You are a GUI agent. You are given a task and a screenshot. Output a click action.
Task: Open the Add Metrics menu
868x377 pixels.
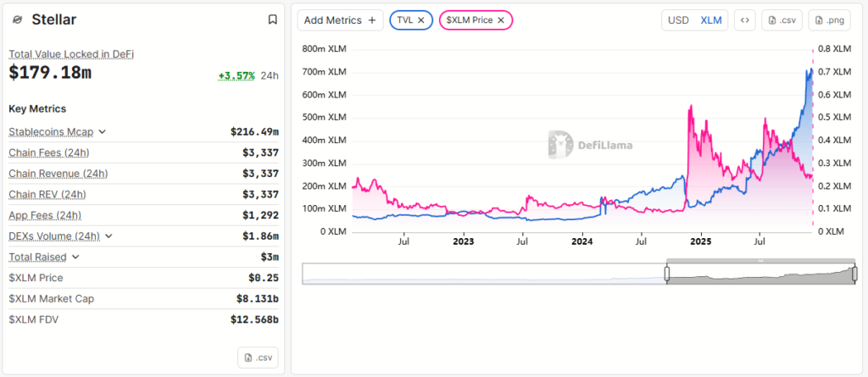pyautogui.click(x=341, y=20)
